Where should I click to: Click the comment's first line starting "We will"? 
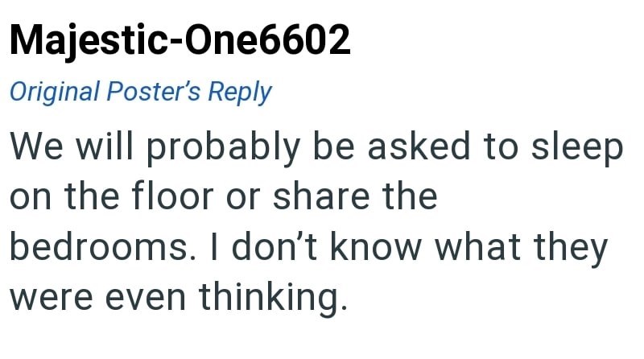316,147
